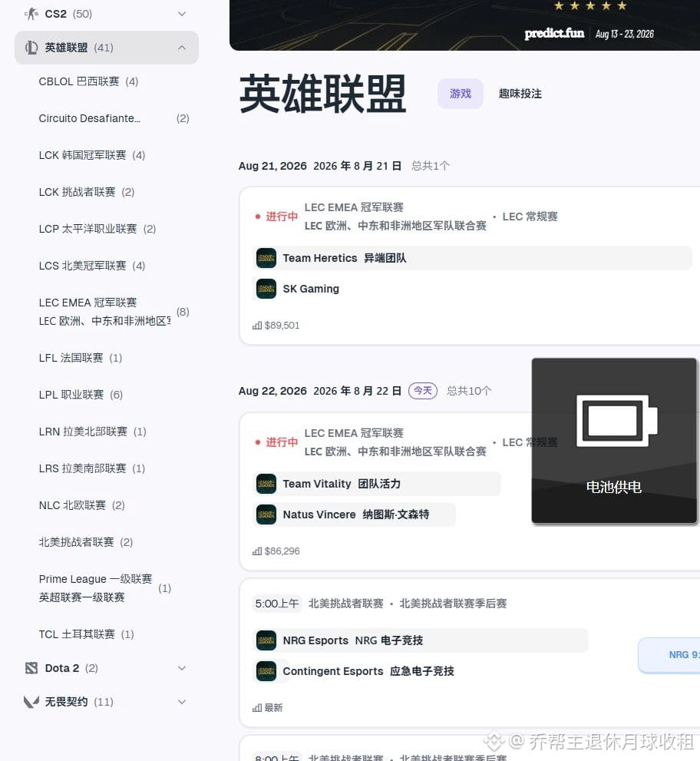The height and width of the screenshot is (761, 700).
Task: Click $89,501 volume value
Action: click(x=282, y=325)
